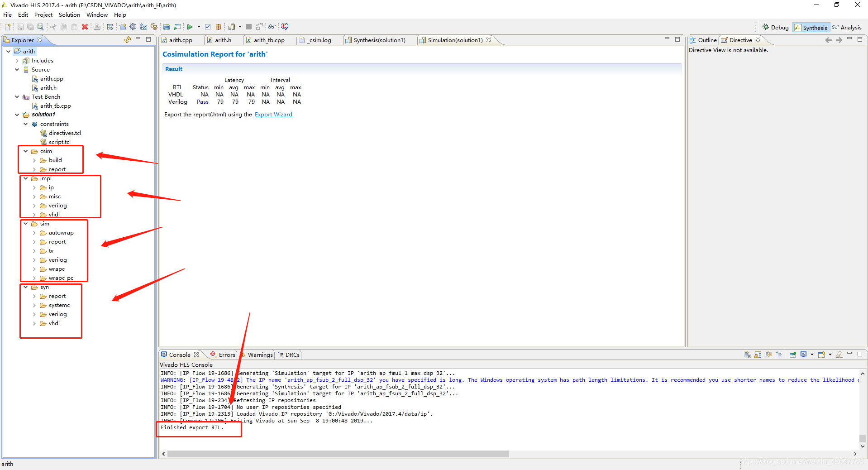Close the Simulation(solution1) tab
868x470 pixels.
[x=489, y=40]
